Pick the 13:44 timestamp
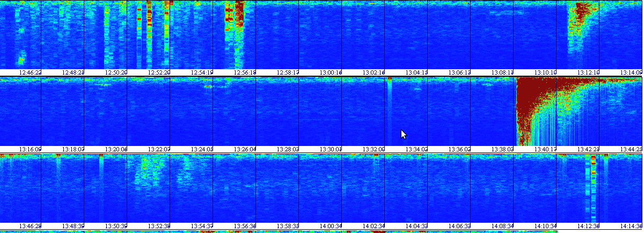 point(631,149)
